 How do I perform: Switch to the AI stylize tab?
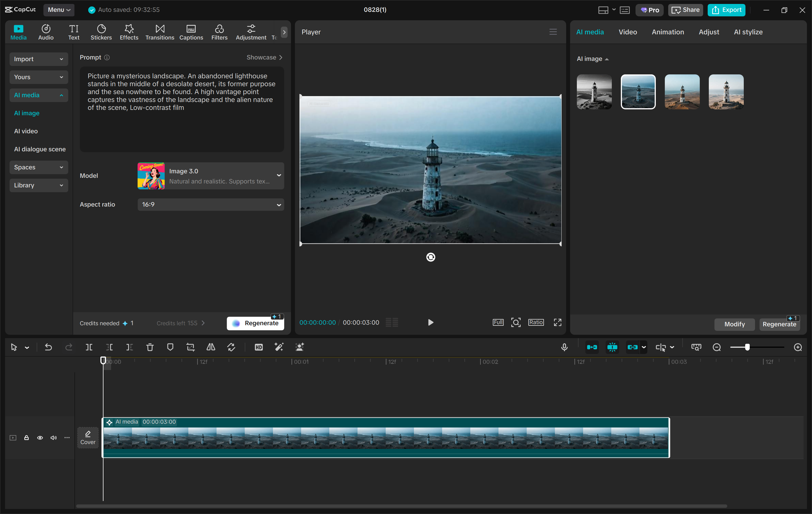tap(748, 32)
